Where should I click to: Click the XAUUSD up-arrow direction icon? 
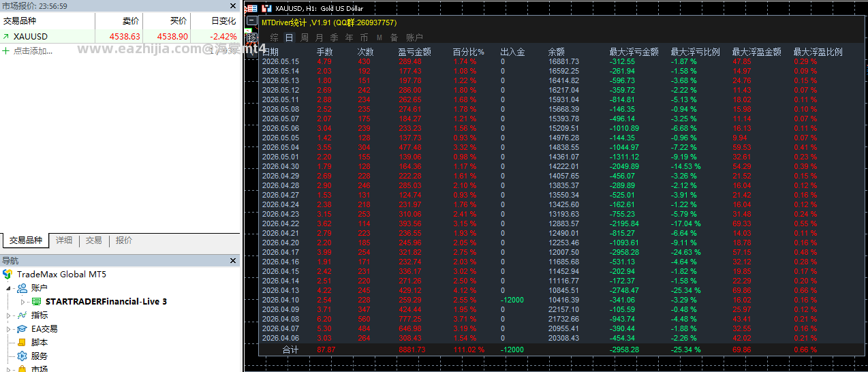(6, 37)
